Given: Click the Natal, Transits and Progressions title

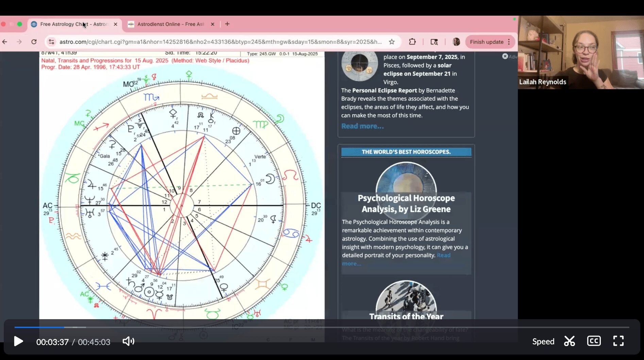Looking at the screenshot, I should pyautogui.click(x=145, y=61).
